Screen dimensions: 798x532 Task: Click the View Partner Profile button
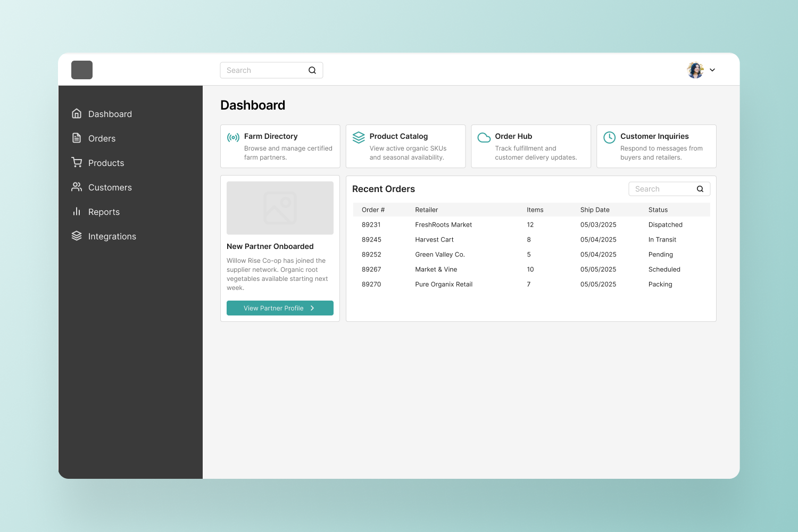[x=280, y=308]
